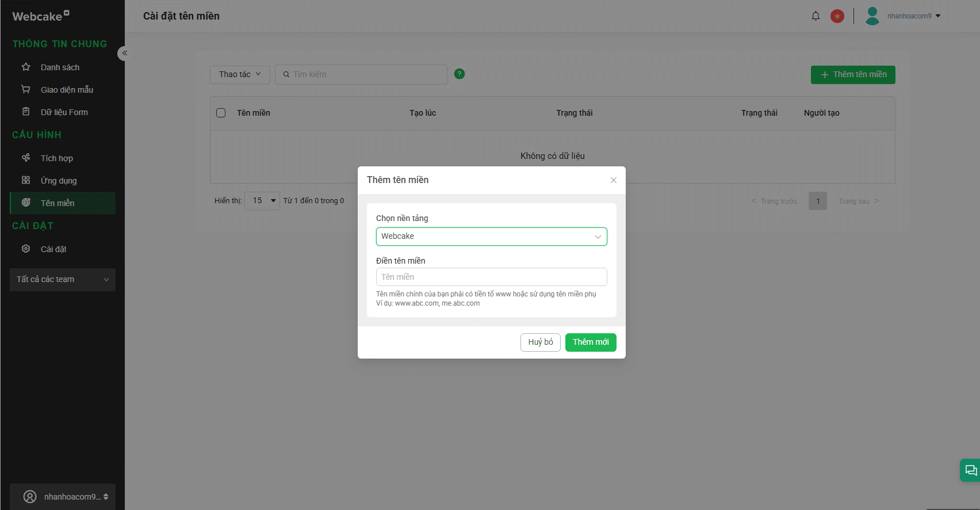
Task: Open the Hiển thị 15 rows dropdown
Action: tap(262, 201)
